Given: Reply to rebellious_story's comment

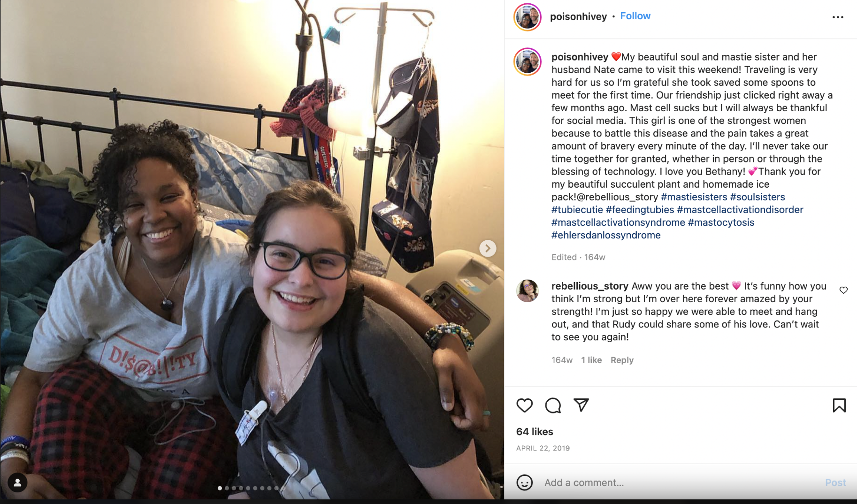Looking at the screenshot, I should pos(622,360).
